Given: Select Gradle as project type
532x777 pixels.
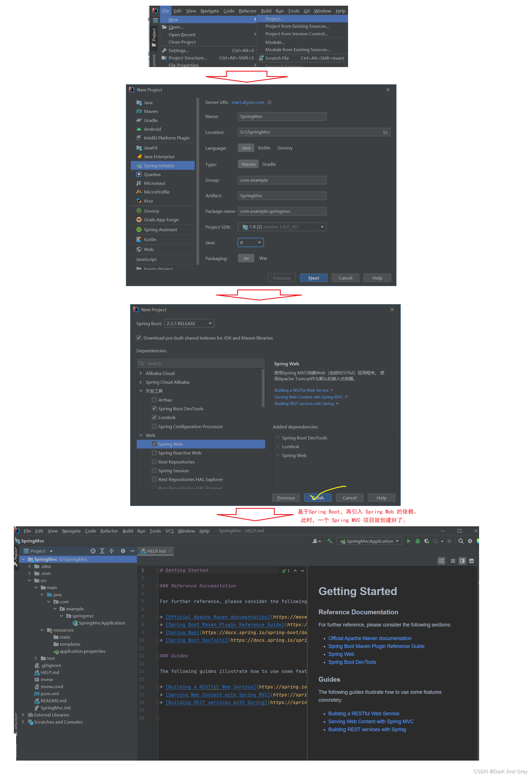Looking at the screenshot, I should tap(269, 164).
